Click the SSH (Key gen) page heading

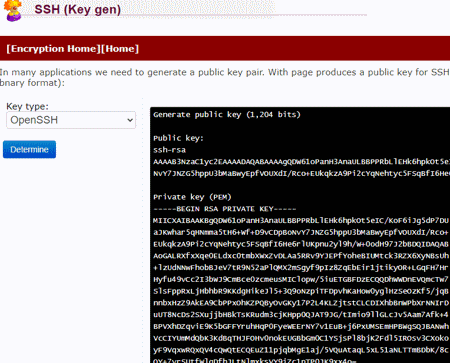[78, 9]
